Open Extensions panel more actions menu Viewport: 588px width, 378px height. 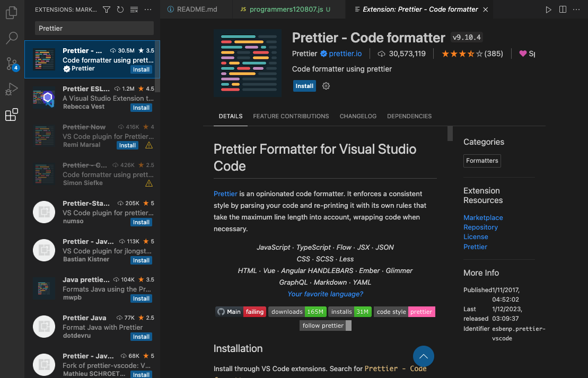point(148,10)
